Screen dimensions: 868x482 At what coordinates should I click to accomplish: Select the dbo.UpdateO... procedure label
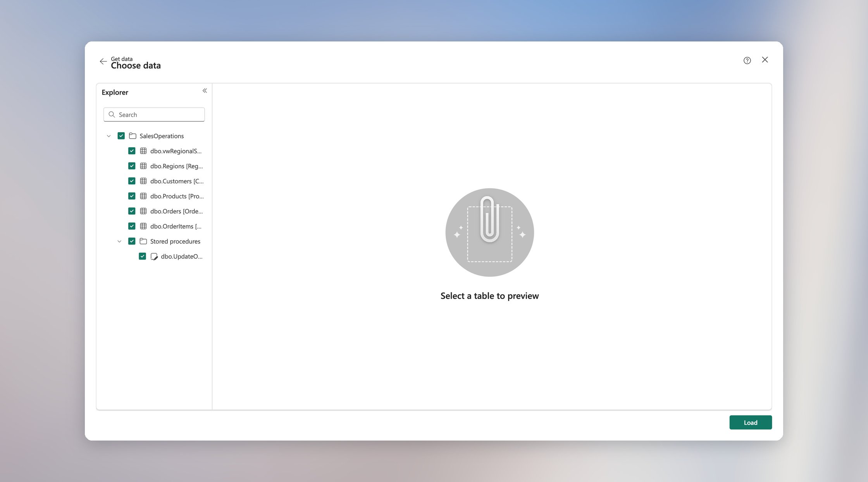(x=182, y=256)
